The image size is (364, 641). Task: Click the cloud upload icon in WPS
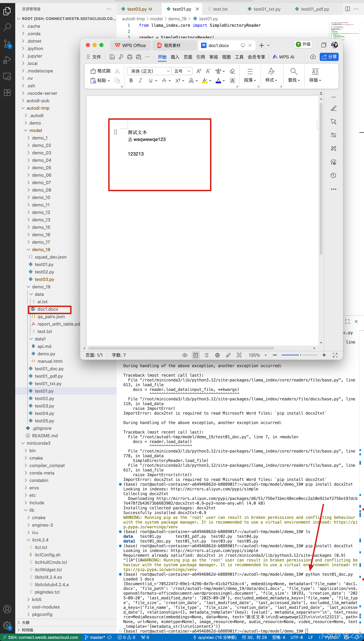click(x=313, y=57)
